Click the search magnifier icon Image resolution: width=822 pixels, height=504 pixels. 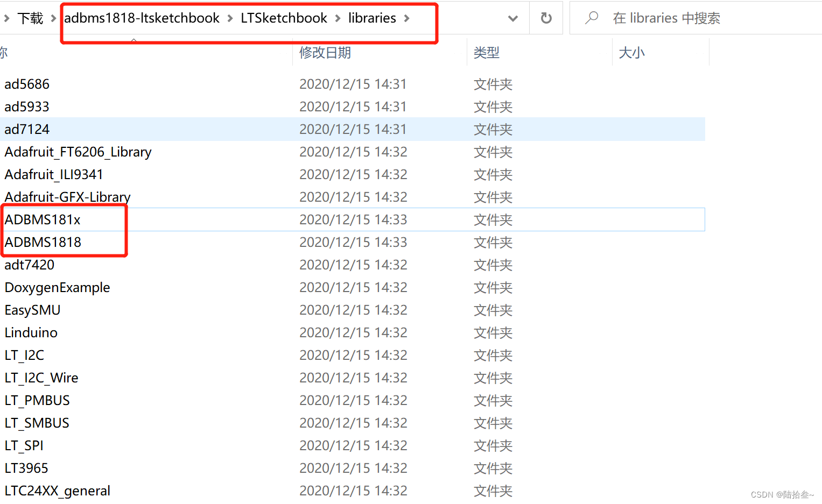coord(591,18)
